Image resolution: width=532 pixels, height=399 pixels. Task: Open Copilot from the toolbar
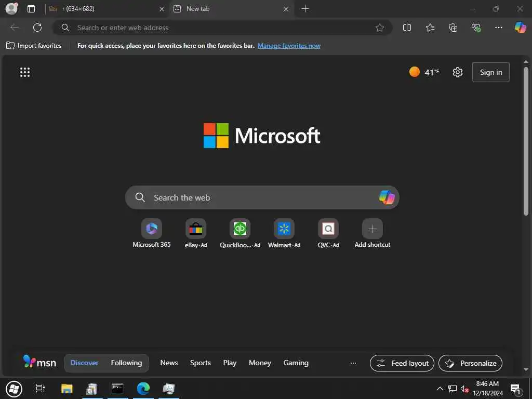(520, 28)
